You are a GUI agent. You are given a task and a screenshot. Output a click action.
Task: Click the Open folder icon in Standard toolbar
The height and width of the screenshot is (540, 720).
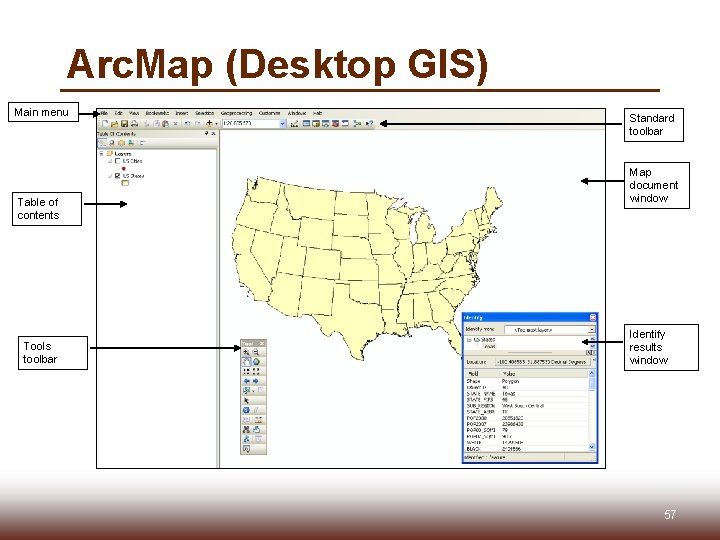114,124
